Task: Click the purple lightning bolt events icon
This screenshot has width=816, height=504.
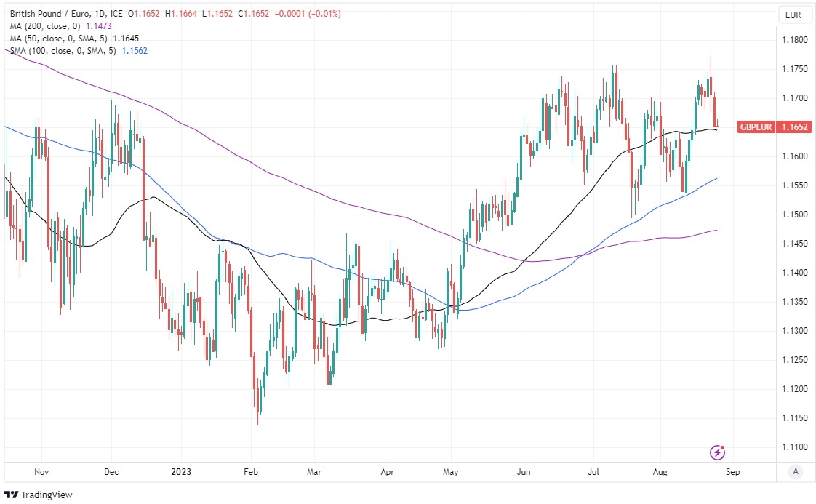Action: click(718, 452)
